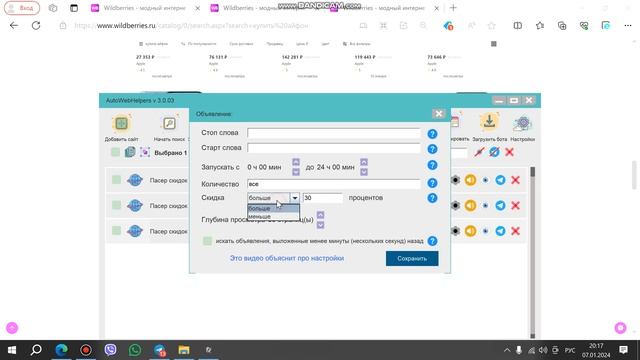Click the blue crossed-circle icon above the list
This screenshot has height=360, width=640.
pyautogui.click(x=494, y=152)
